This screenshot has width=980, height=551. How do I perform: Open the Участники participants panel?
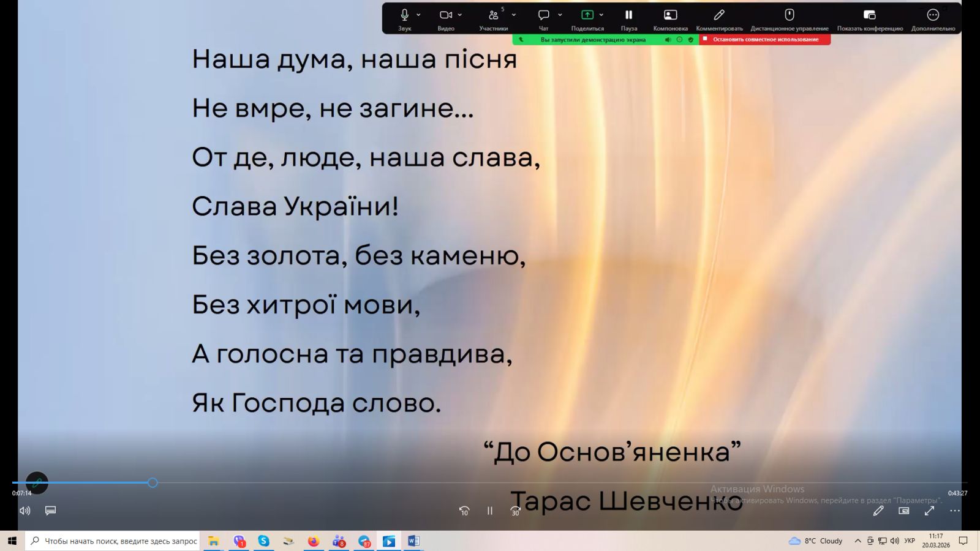(493, 15)
